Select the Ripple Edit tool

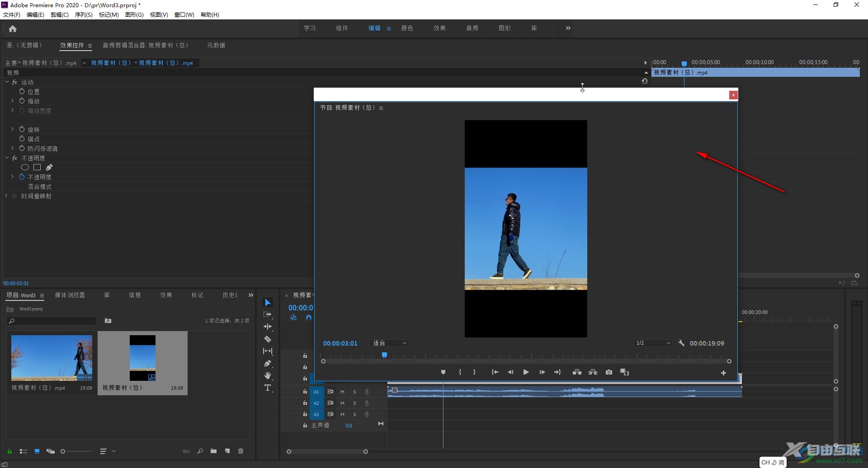tap(268, 327)
